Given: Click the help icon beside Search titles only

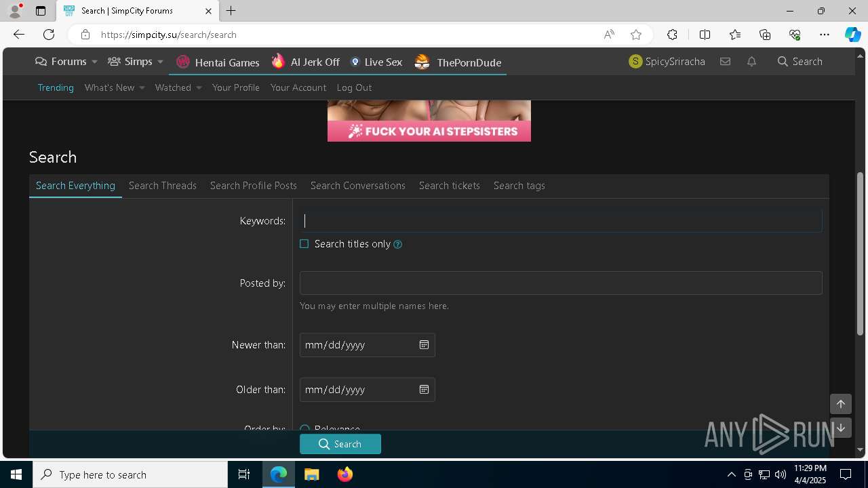Looking at the screenshot, I should 398,245.
